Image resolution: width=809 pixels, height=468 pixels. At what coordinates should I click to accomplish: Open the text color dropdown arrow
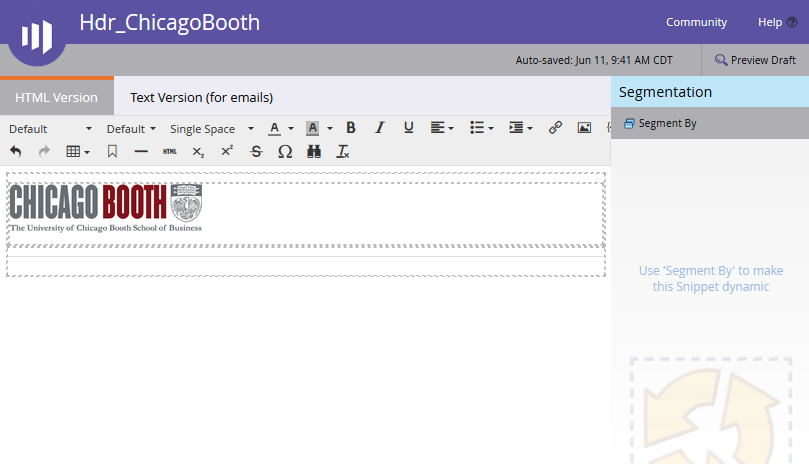click(291, 128)
